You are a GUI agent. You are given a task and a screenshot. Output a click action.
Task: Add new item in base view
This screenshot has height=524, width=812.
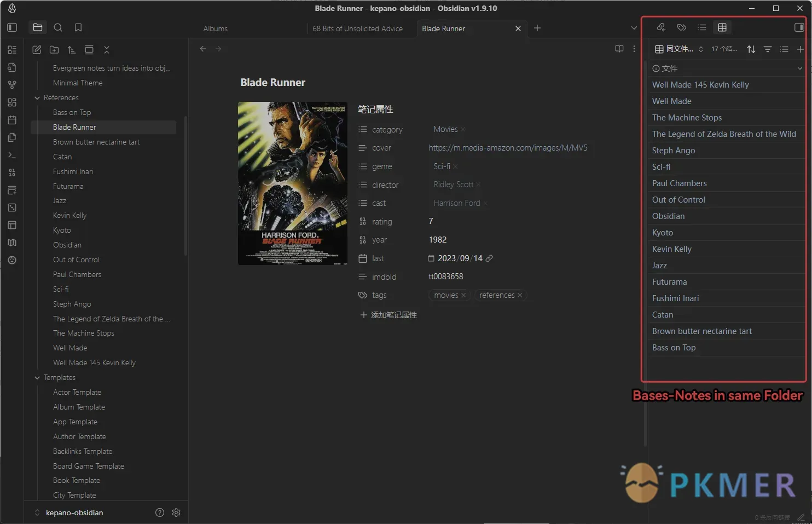[x=800, y=49]
